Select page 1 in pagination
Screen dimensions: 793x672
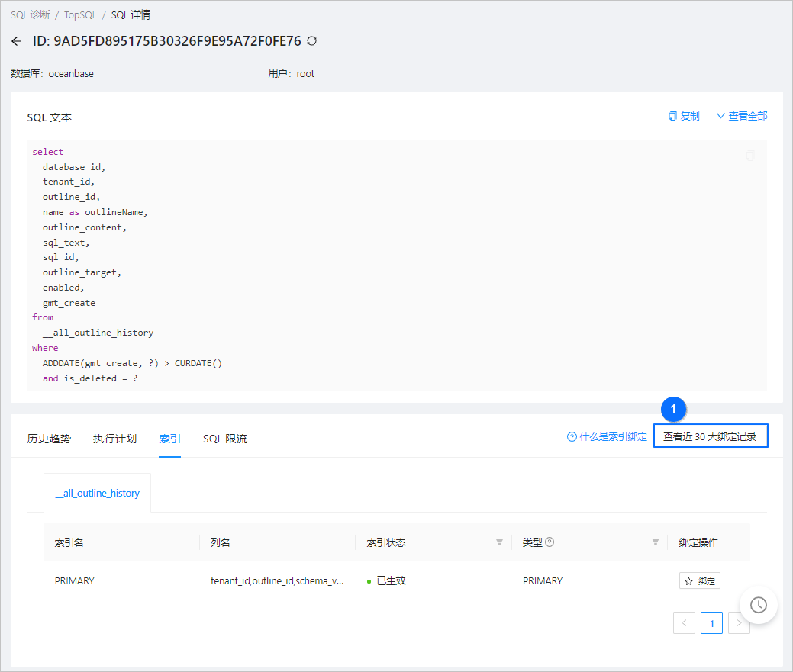tap(711, 623)
